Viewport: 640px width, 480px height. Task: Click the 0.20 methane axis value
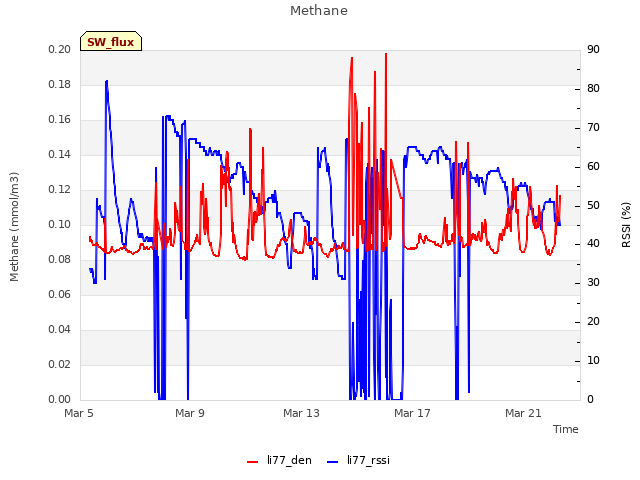point(60,49)
